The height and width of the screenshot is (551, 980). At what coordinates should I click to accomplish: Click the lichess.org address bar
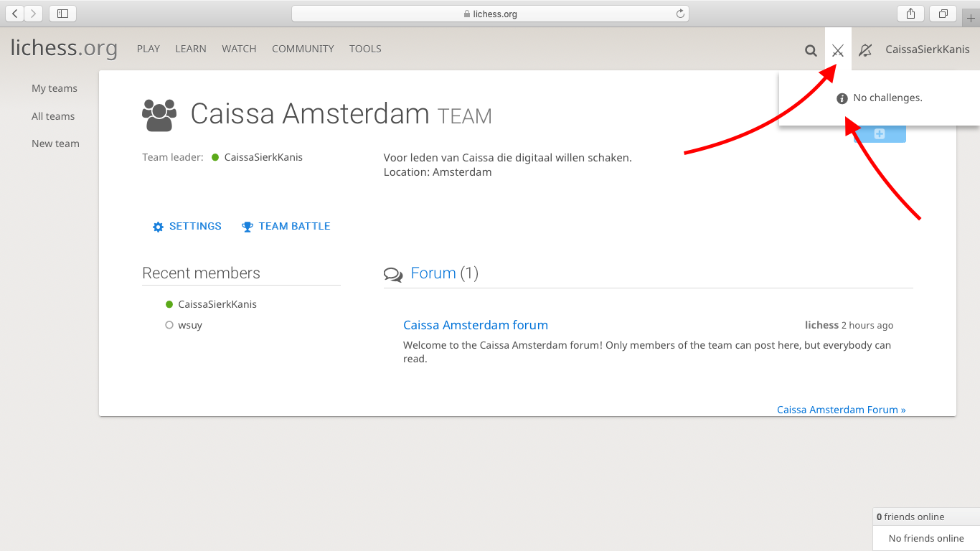click(x=490, y=14)
